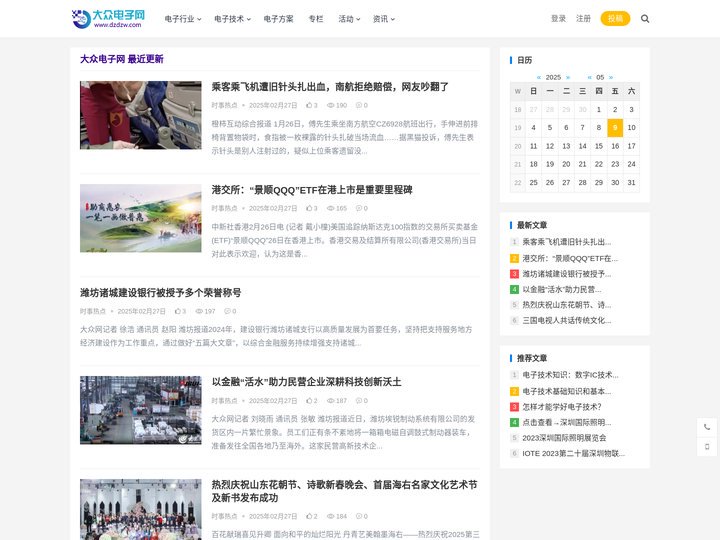Screen dimensions: 720x540
Task: Open 最新文章 item 以金融活水助力民营
Action: [x=562, y=289]
